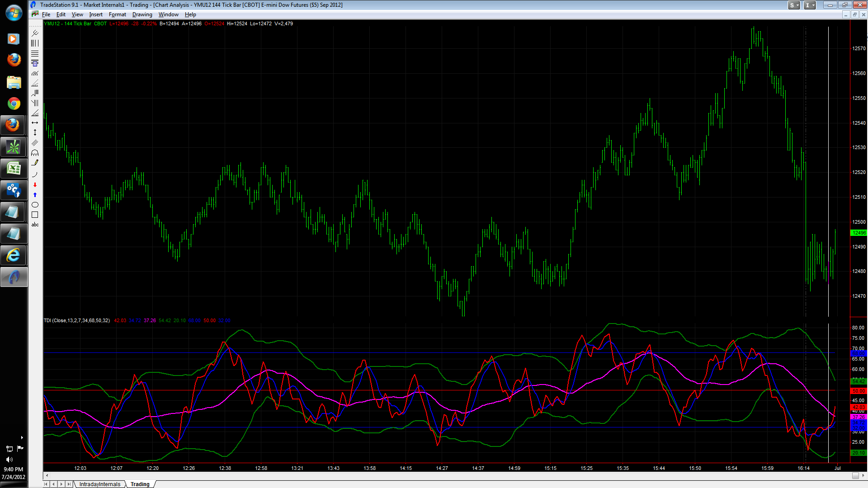Viewport: 868px width, 488px height.
Task: Open the Format menu
Action: tap(118, 14)
